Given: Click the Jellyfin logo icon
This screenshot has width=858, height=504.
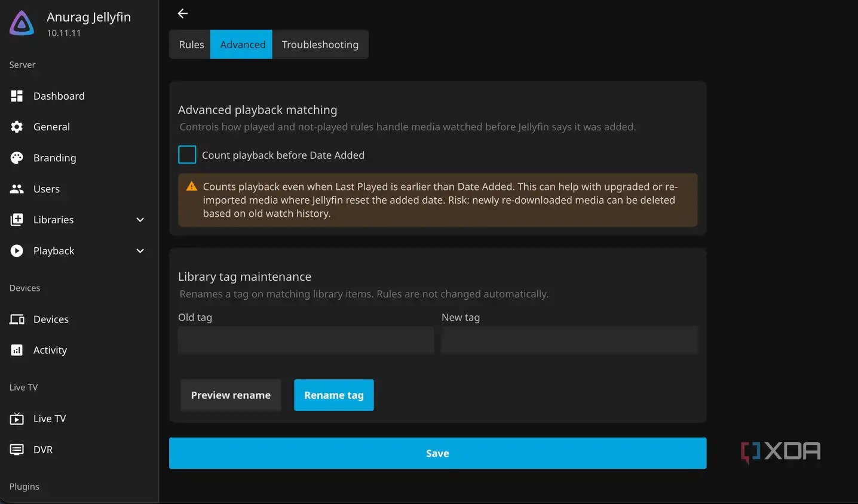Looking at the screenshot, I should [x=22, y=23].
